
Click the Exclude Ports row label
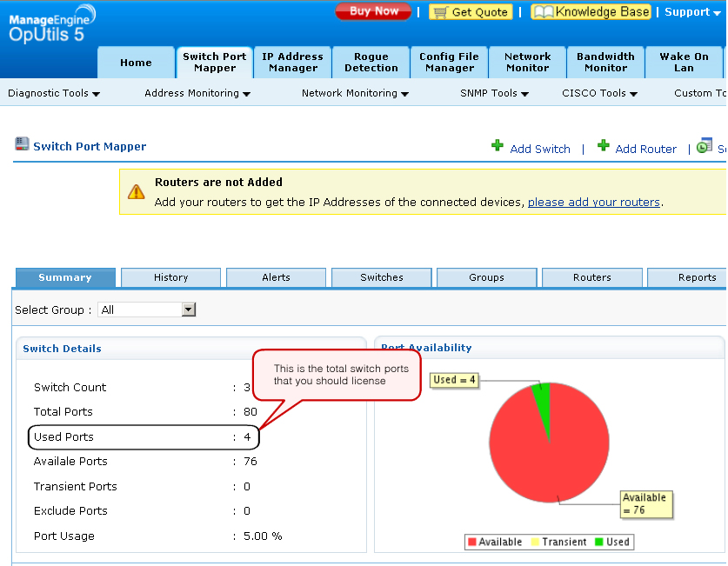[70, 511]
